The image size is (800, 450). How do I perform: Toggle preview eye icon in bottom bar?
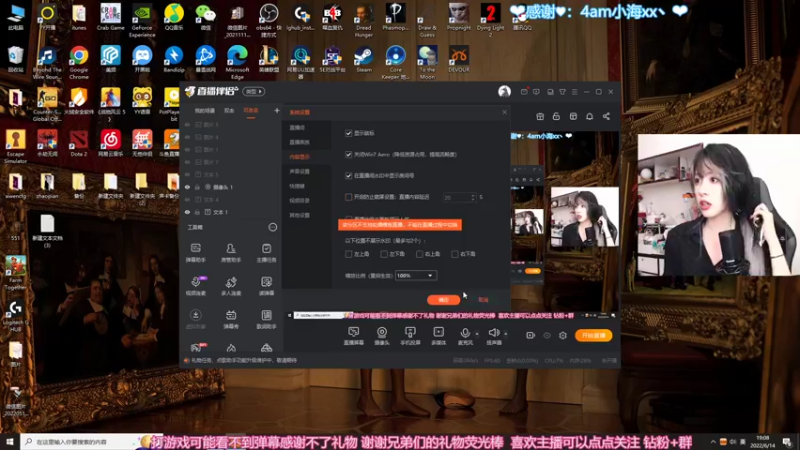(x=547, y=335)
